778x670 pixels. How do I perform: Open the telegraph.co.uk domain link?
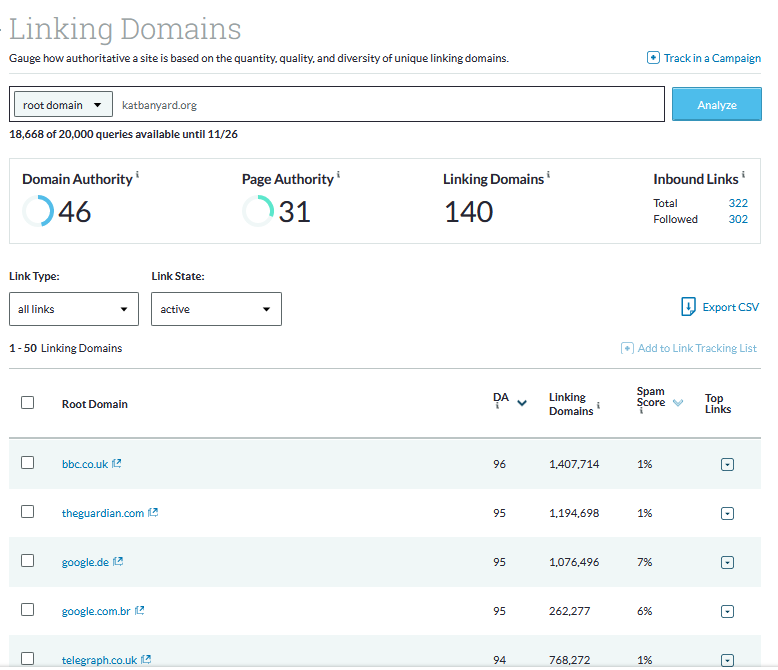click(x=99, y=660)
